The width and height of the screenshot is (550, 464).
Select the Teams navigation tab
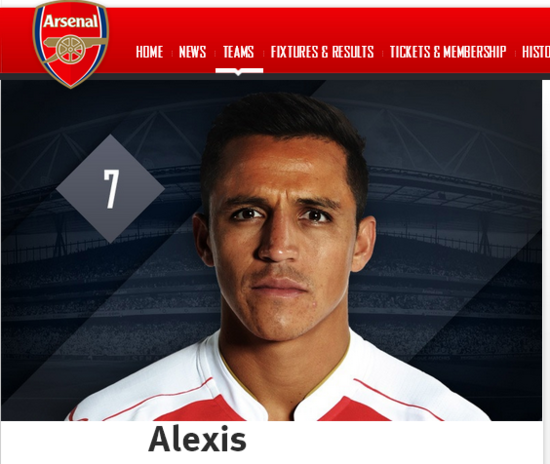tap(239, 52)
